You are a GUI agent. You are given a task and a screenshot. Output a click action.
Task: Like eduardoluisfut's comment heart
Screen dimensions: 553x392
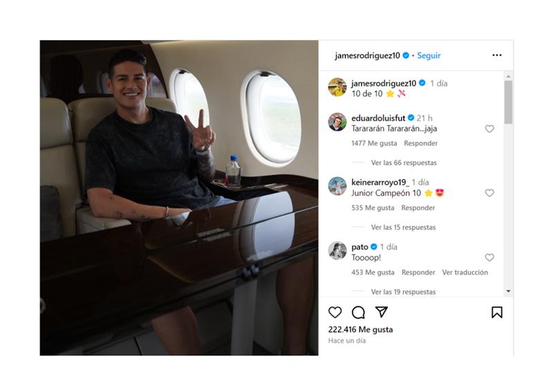pos(489,129)
